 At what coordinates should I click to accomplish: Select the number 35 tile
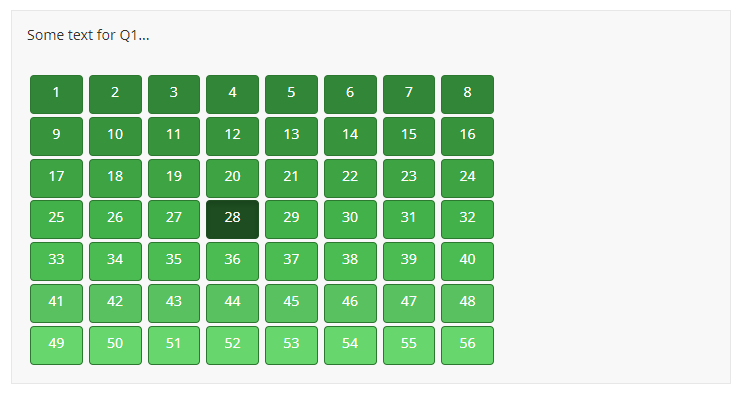click(x=174, y=261)
